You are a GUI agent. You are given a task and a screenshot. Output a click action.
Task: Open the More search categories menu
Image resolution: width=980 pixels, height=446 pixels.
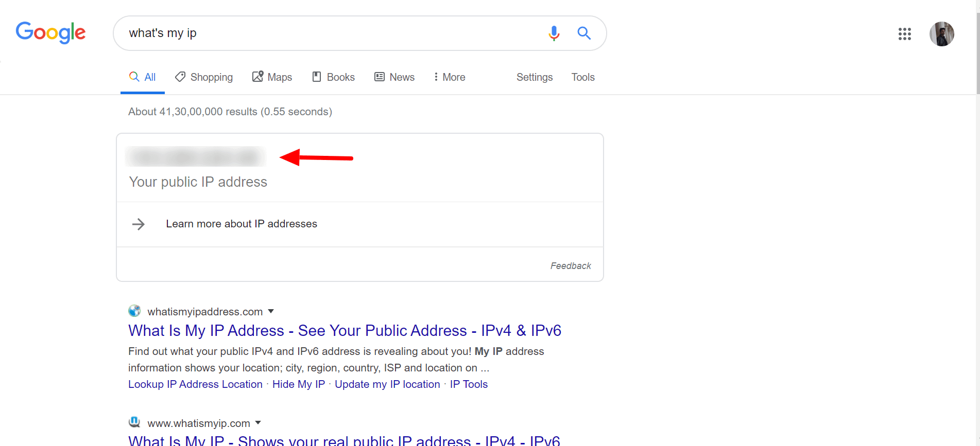[450, 77]
